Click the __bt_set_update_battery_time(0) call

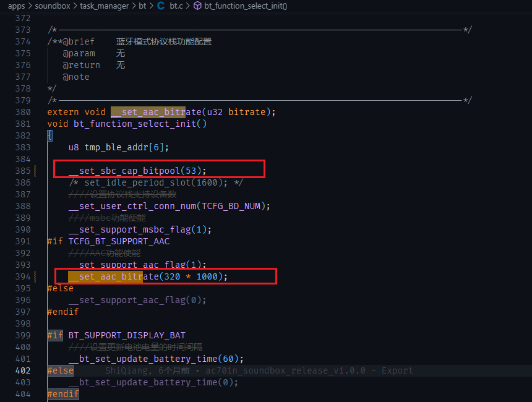(x=153, y=382)
